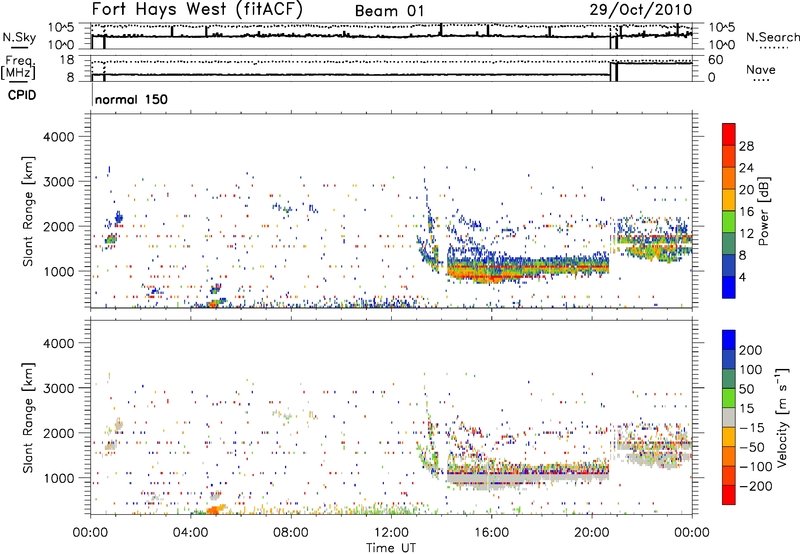800x554 pixels.
Task: Pick Velocity colorbar segment between -50 and -15
Action: (729, 437)
